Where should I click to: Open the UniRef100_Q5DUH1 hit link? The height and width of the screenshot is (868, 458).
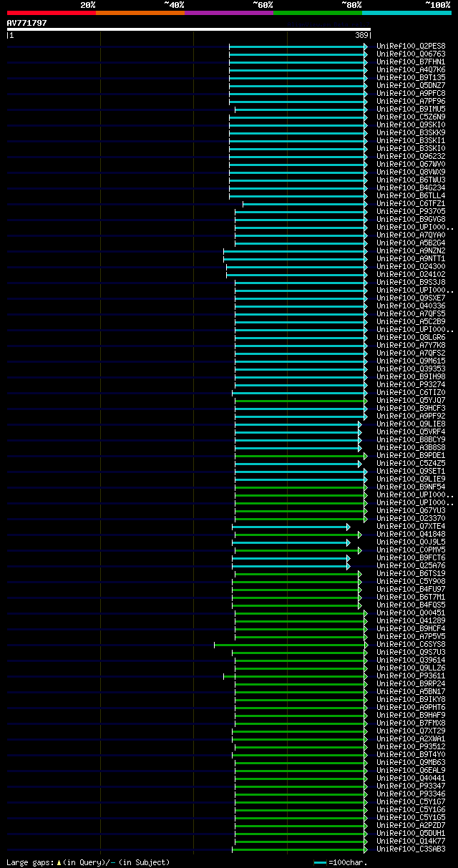(411, 834)
